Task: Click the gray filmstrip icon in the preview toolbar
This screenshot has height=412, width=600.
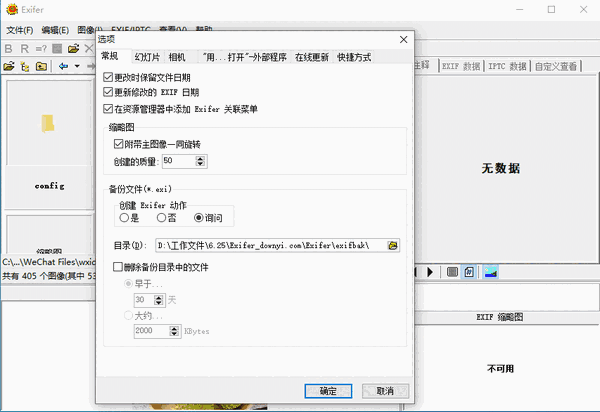Action: (452, 272)
